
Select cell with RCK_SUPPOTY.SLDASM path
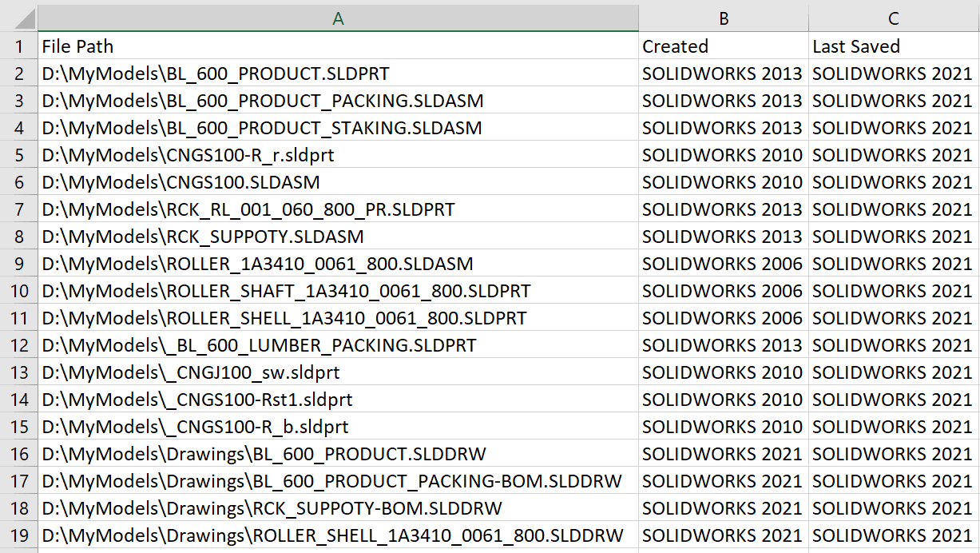click(338, 237)
